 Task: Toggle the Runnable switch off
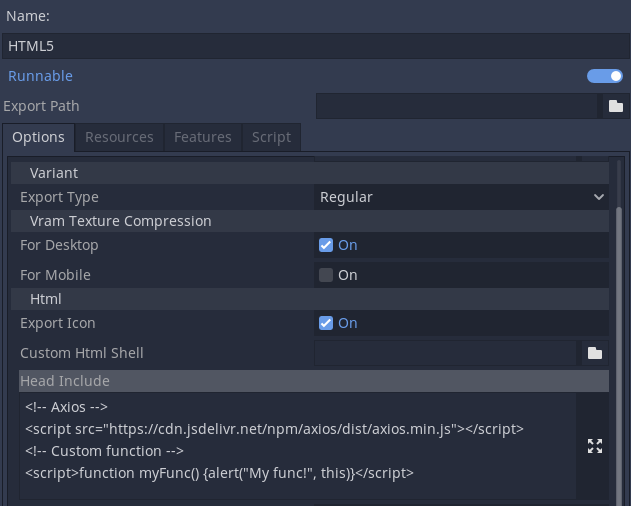point(604,76)
